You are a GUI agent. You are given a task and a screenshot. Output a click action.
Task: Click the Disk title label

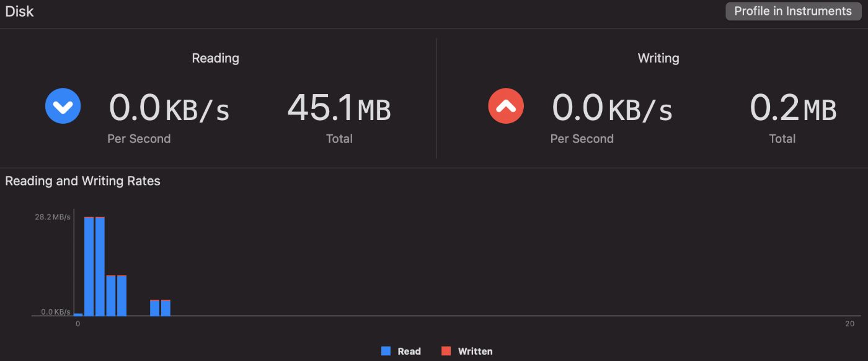tap(19, 11)
